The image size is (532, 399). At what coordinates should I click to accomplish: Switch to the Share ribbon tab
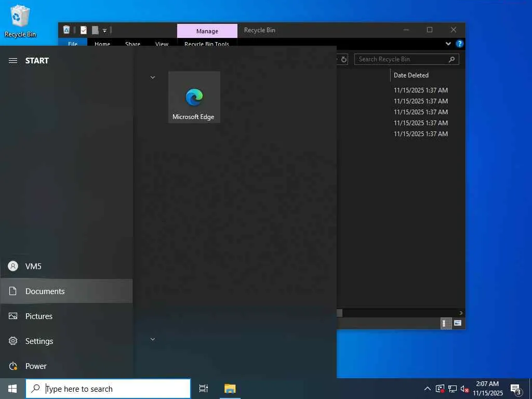[132, 43]
